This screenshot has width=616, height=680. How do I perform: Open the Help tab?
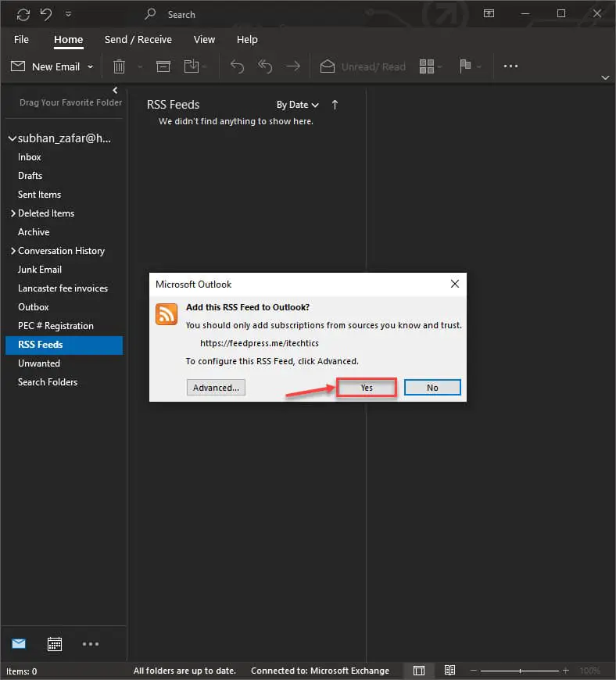coord(247,39)
